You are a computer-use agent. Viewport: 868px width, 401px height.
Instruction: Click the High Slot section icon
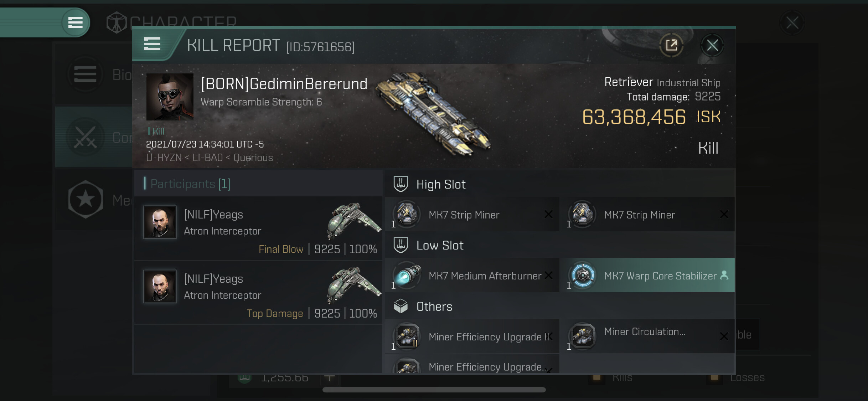tap(401, 184)
